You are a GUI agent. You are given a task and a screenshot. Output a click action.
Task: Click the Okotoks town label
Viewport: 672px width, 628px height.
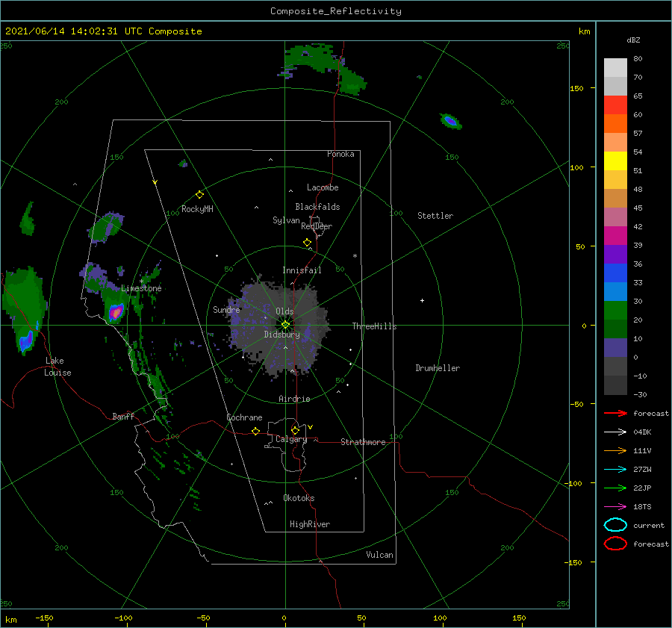click(299, 498)
